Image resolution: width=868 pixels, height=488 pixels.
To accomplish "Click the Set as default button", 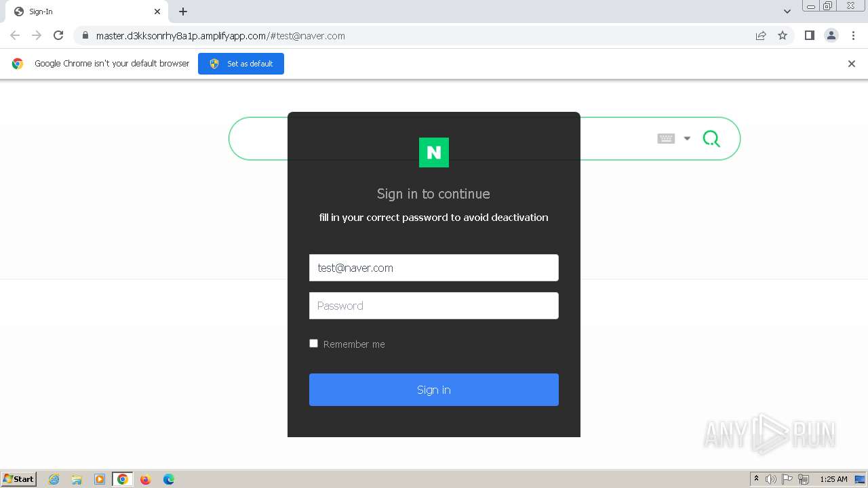I will [x=241, y=64].
